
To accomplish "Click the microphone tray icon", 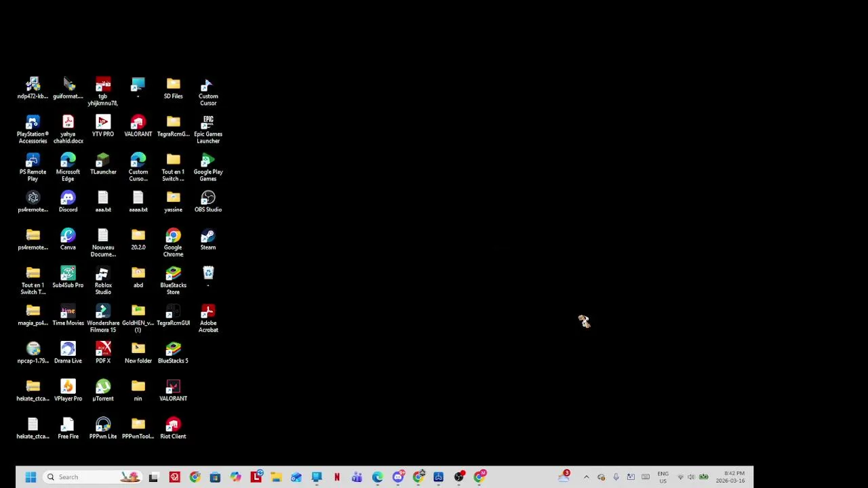I will tap(616, 477).
